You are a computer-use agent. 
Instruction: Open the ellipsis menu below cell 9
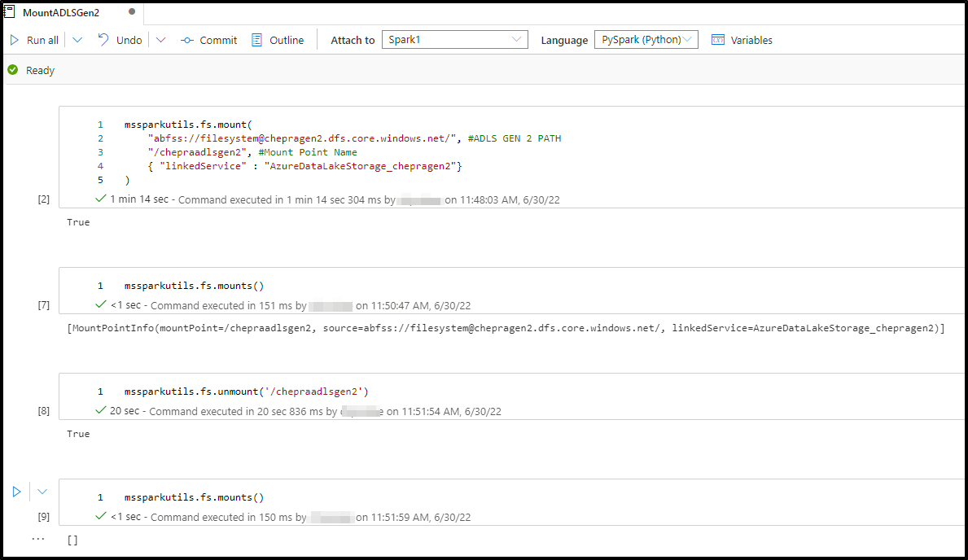pos(38,538)
